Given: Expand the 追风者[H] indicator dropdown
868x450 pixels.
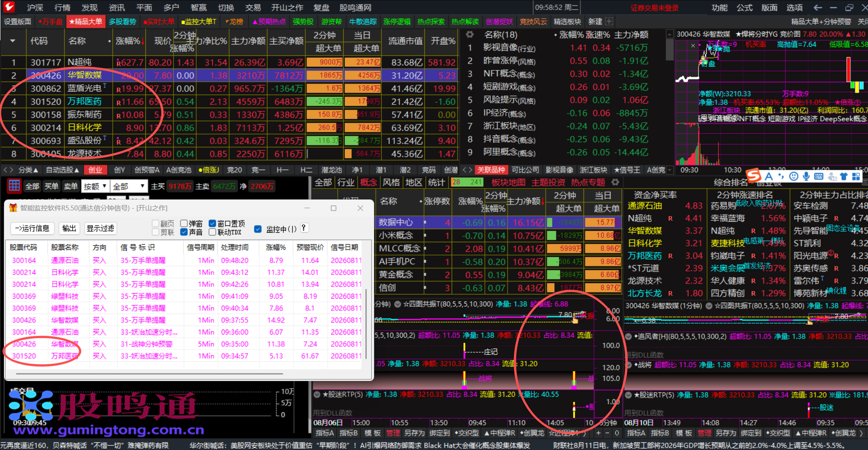Looking at the screenshot, I should (x=629, y=336).
